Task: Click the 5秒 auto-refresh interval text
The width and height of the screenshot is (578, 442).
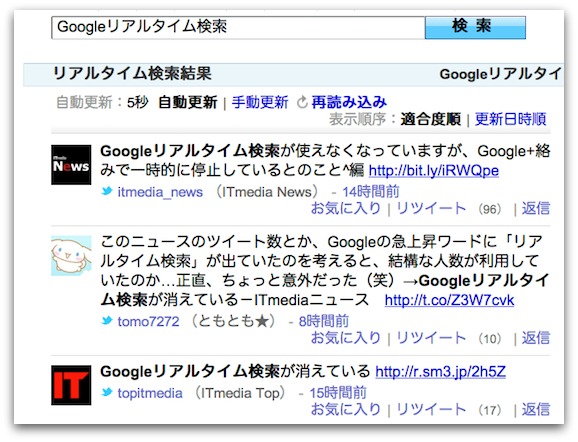Action: click(x=137, y=102)
